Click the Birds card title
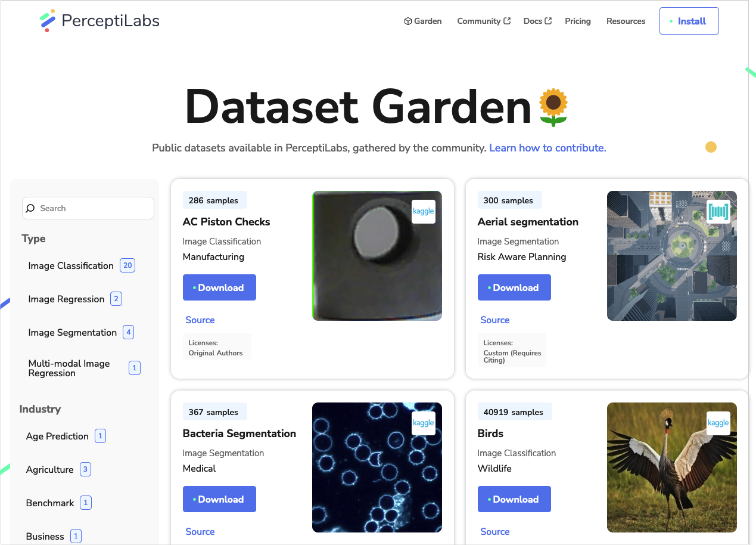 (490, 433)
